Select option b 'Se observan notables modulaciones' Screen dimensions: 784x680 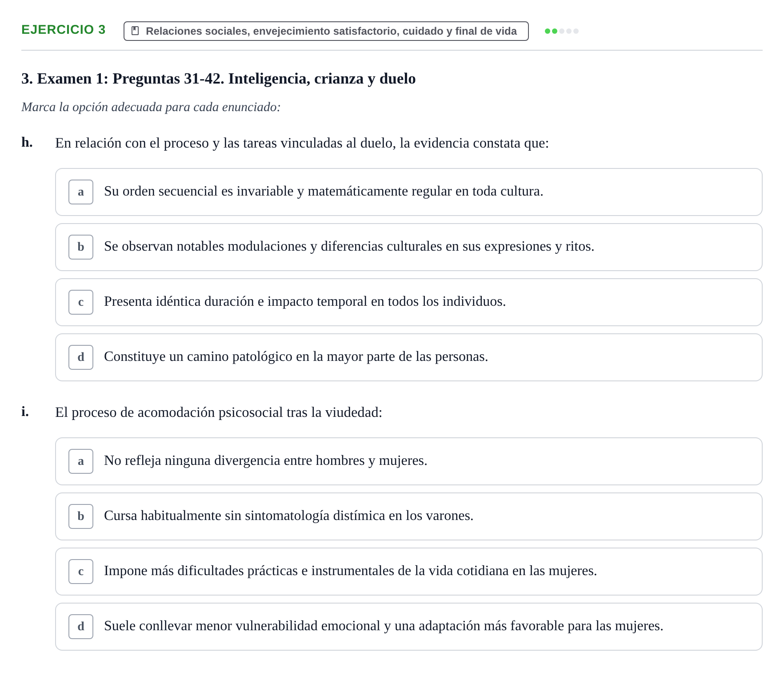[x=408, y=247]
